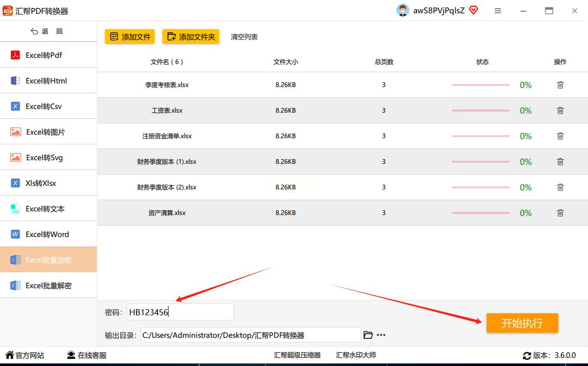Open the 汇帮超级压缩器 link
Image resolution: width=588 pixels, height=366 pixels.
click(297, 355)
